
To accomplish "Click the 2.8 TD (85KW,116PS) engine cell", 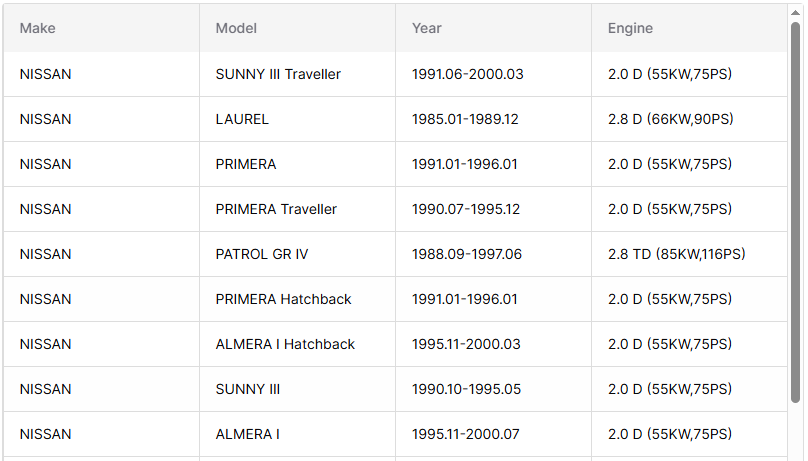I will click(x=676, y=254).
